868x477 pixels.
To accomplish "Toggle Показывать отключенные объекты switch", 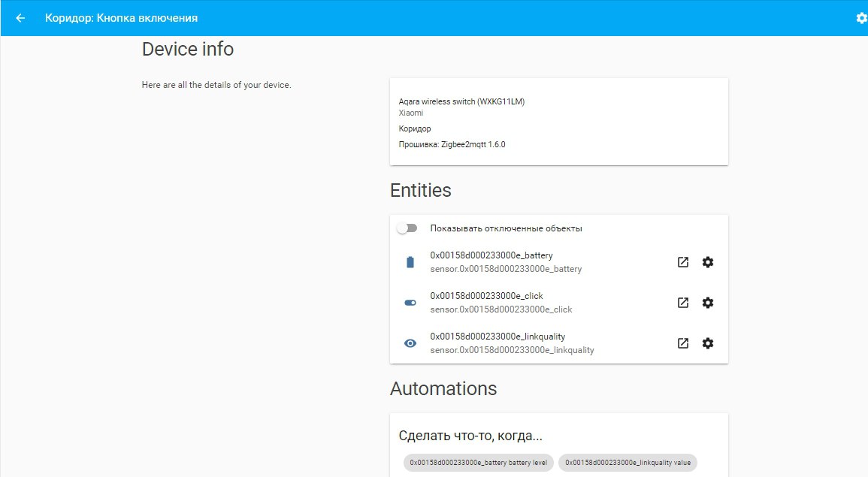I will click(x=407, y=228).
